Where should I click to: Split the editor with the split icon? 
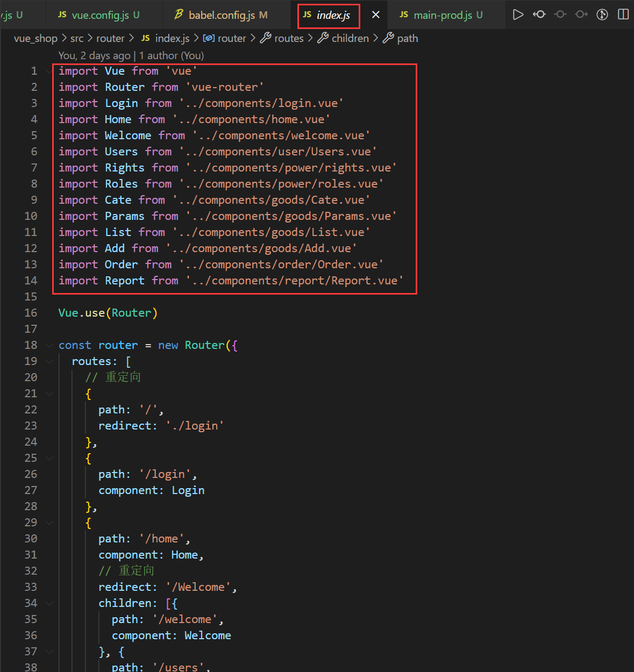623,15
